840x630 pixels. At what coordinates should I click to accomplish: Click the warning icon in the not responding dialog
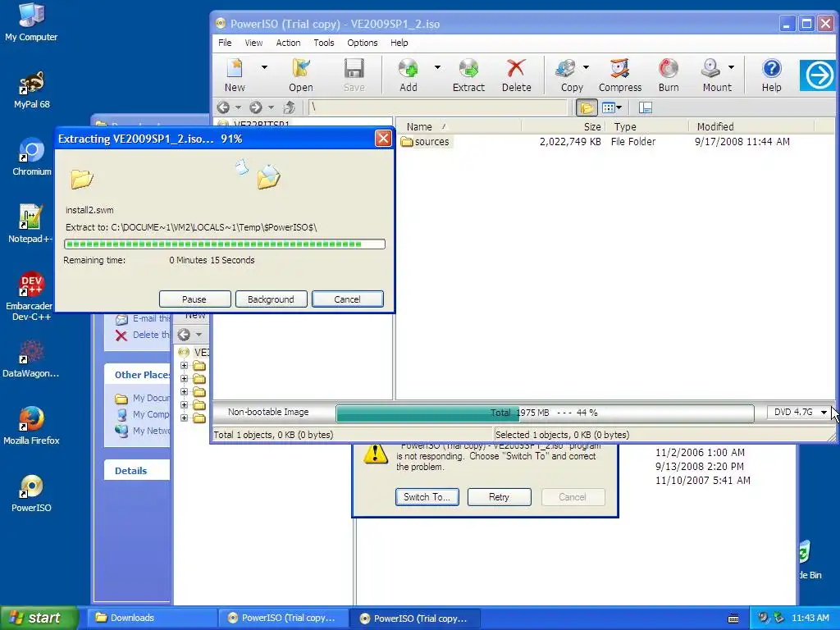pyautogui.click(x=376, y=454)
